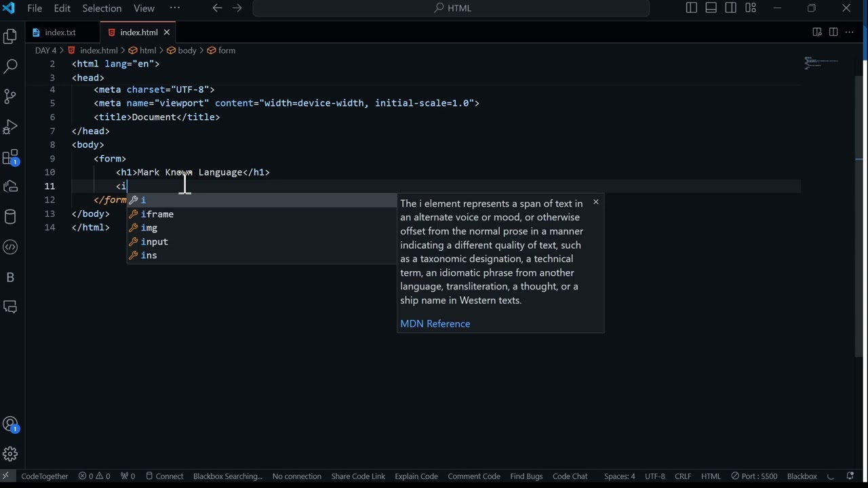Image resolution: width=868 pixels, height=488 pixels.
Task: Change line endings via CRLF
Action: [x=683, y=476]
